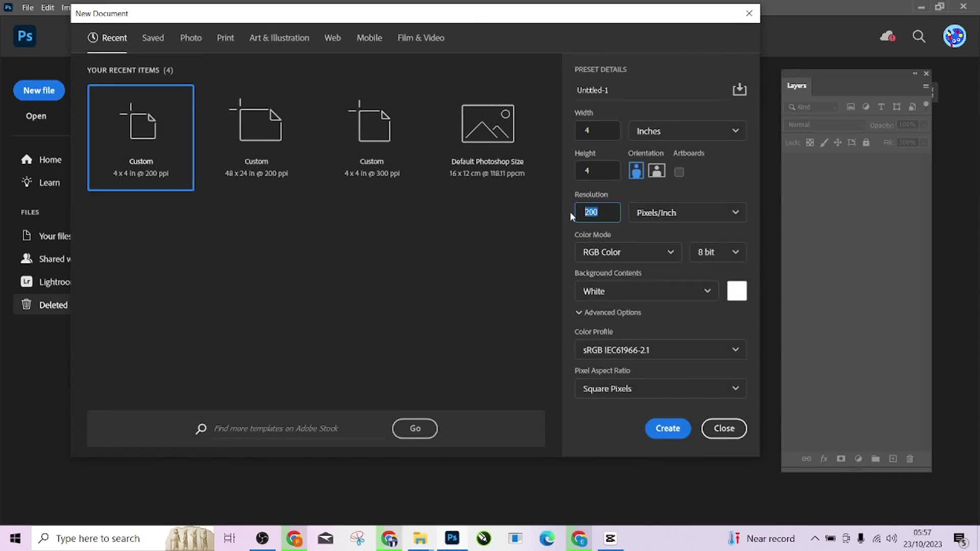
Task: Expand the Advanced Options section
Action: point(608,312)
